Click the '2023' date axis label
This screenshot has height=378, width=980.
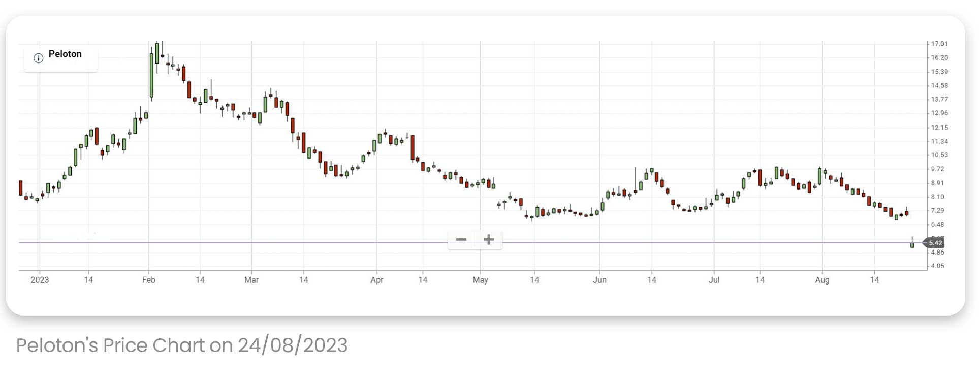[40, 280]
